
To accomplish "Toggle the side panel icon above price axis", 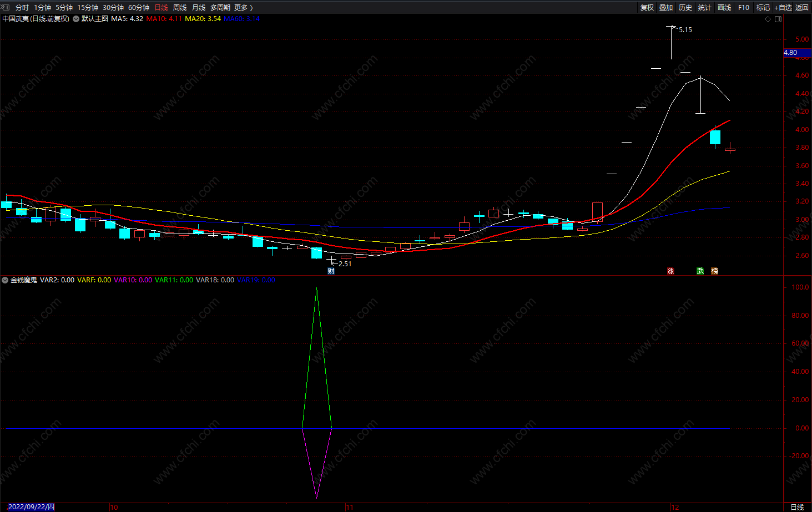I will coord(778,19).
